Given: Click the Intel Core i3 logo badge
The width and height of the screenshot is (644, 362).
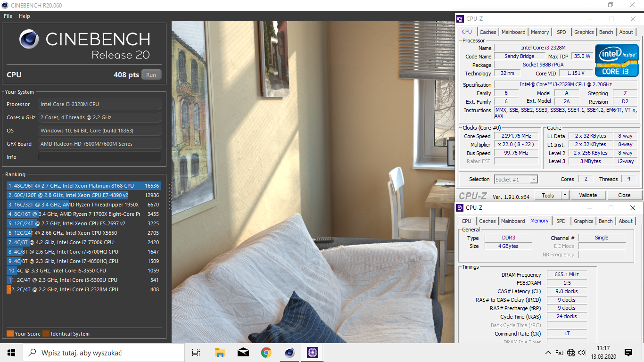Looking at the screenshot, I should 617,60.
